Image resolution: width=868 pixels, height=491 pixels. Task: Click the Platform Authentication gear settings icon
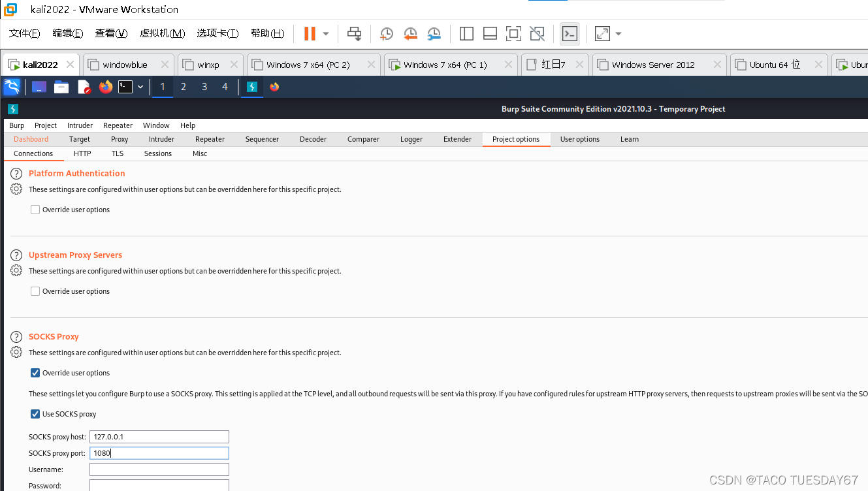(16, 189)
